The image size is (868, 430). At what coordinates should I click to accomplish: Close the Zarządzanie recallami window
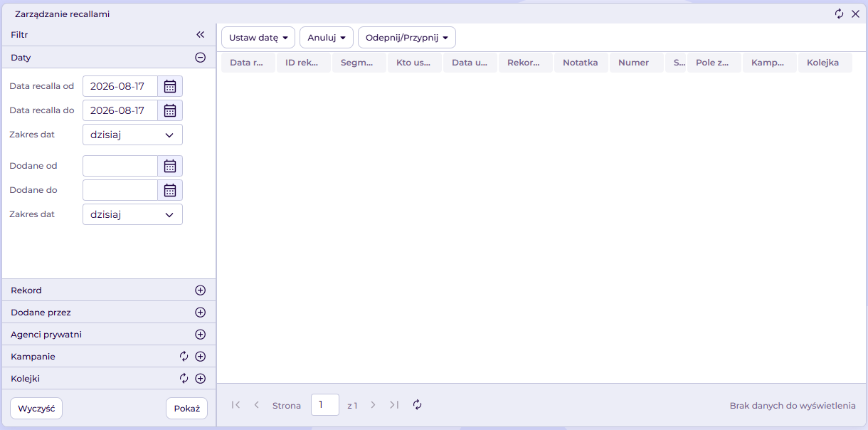coord(856,14)
